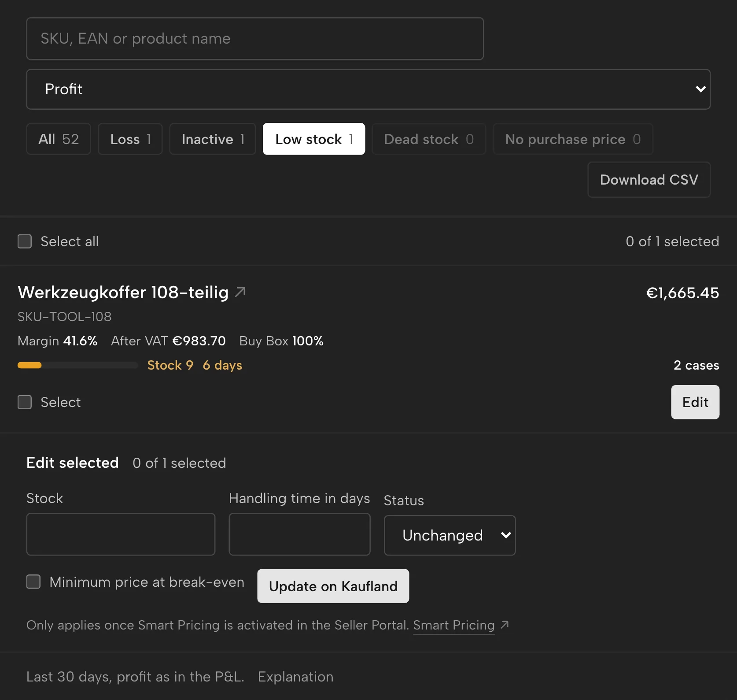
Task: Click the €1,665.45 profit value
Action: [682, 293]
